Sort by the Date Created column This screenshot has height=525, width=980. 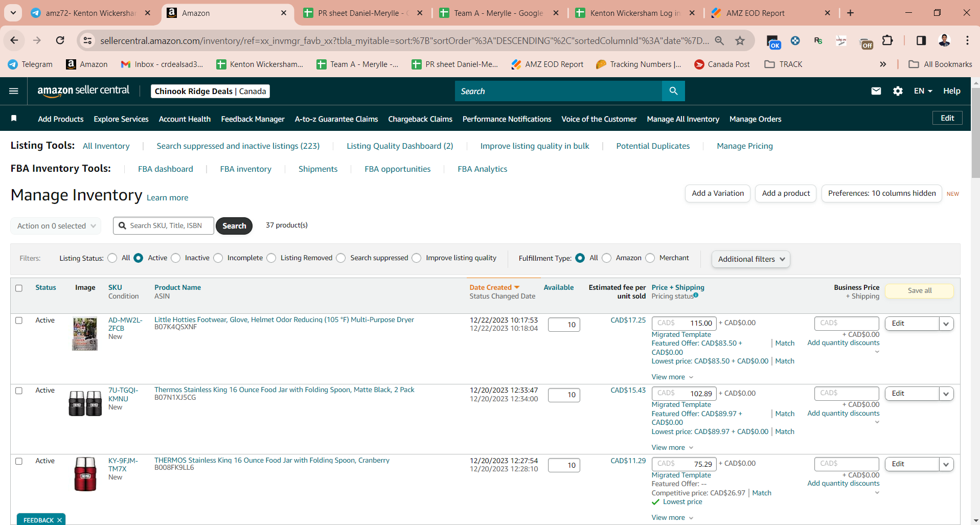(494, 287)
